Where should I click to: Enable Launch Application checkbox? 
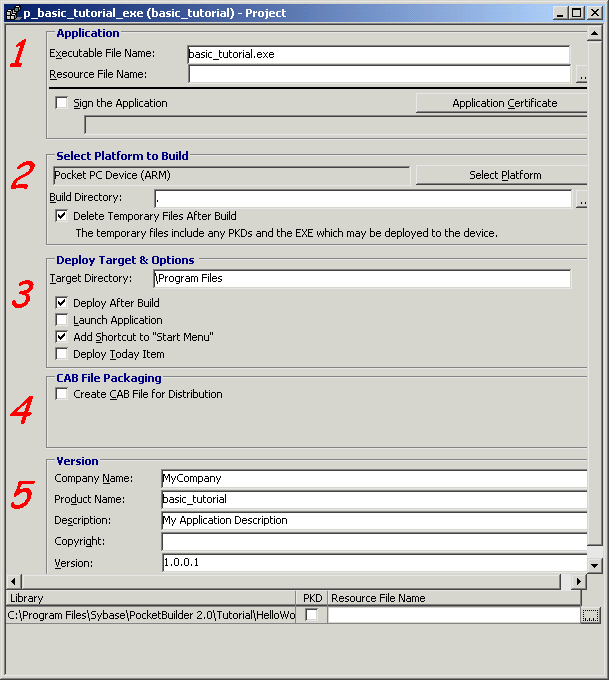tap(62, 320)
